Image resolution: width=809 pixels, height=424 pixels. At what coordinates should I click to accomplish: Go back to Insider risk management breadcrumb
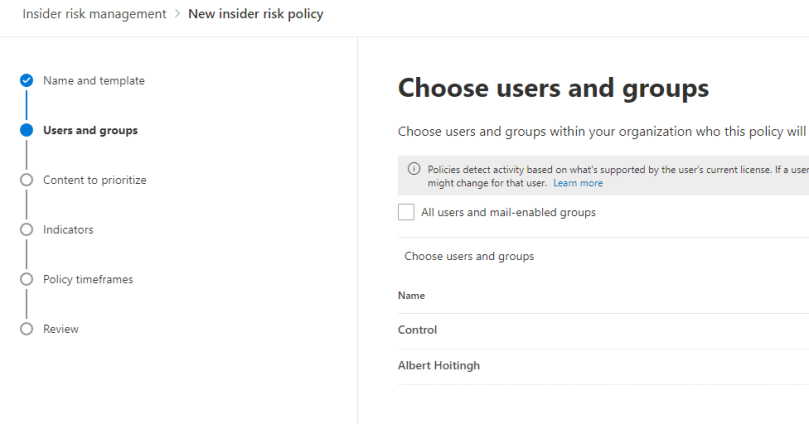pyautogui.click(x=94, y=14)
